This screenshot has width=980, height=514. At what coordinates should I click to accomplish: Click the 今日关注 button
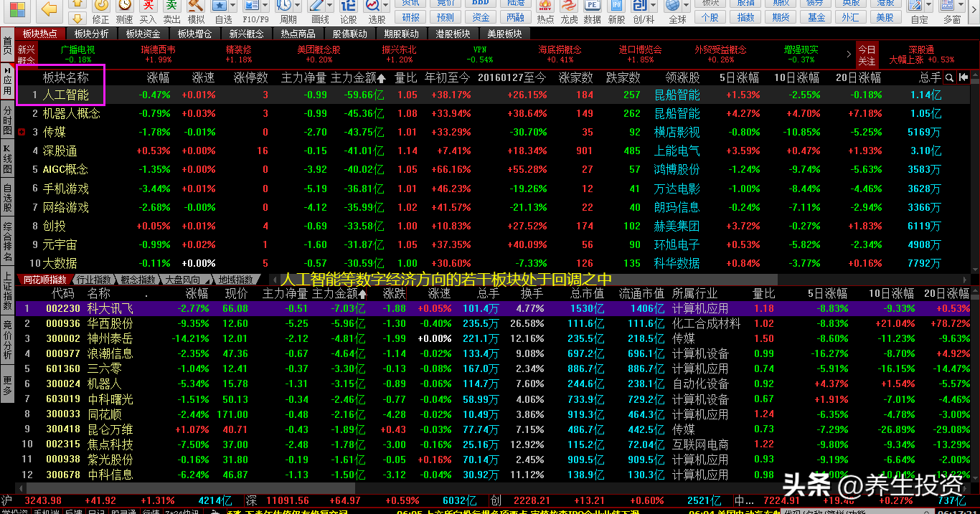(x=867, y=55)
